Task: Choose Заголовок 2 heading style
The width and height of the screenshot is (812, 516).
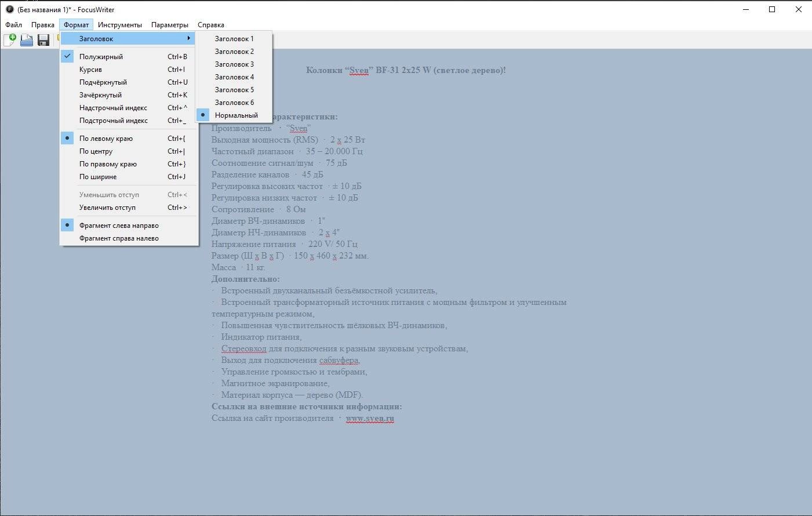Action: 234,52
